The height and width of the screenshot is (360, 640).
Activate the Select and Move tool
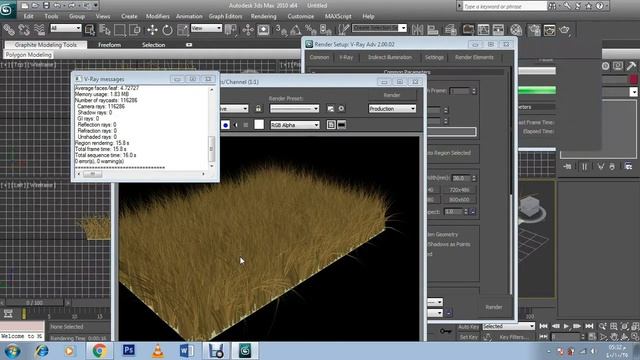click(x=152, y=30)
